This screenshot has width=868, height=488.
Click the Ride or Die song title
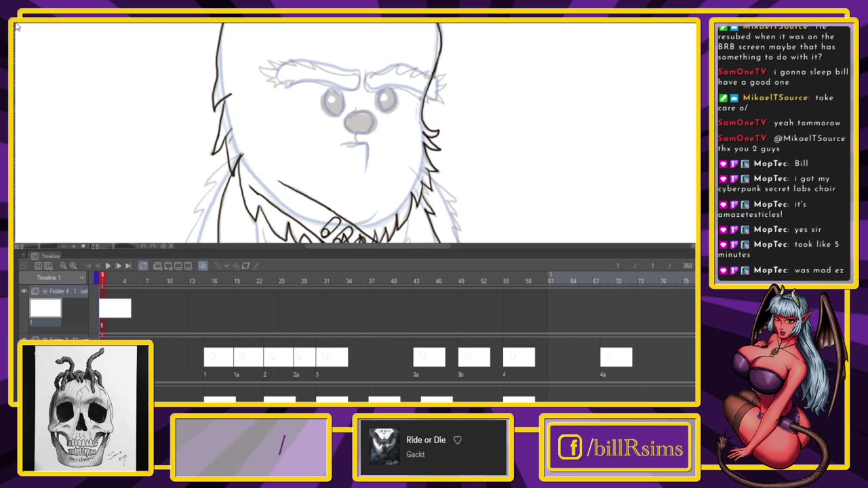click(x=426, y=440)
